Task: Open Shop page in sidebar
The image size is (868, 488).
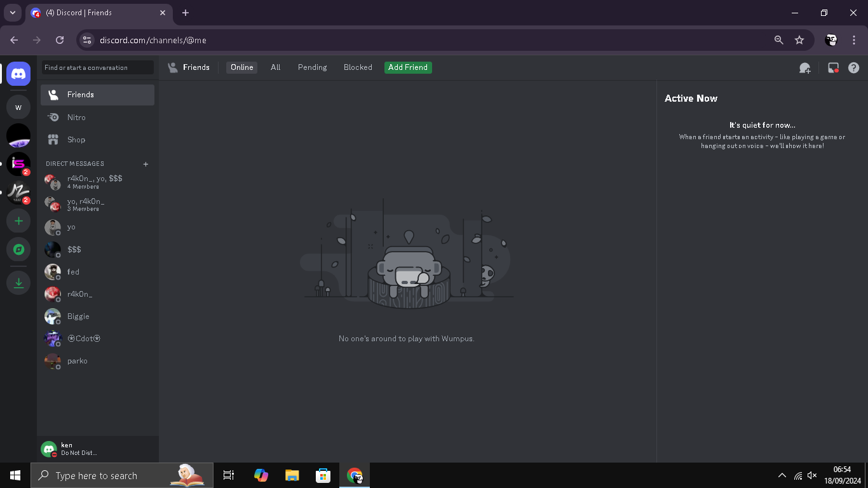Action: point(97,140)
